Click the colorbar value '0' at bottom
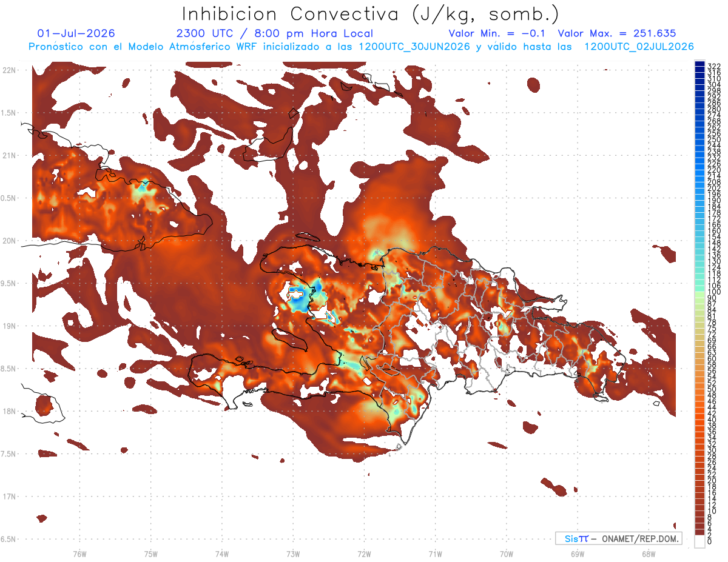 [710, 540]
